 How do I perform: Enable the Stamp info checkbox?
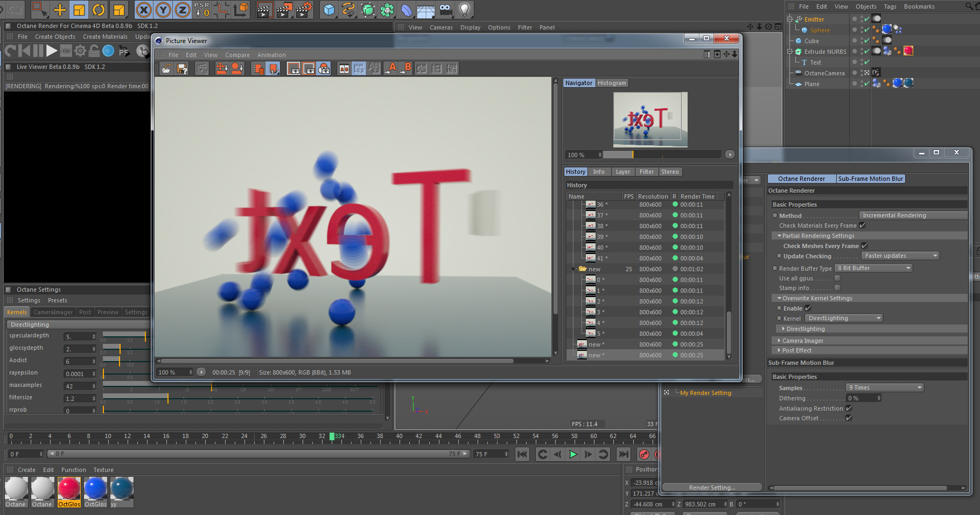[837, 288]
